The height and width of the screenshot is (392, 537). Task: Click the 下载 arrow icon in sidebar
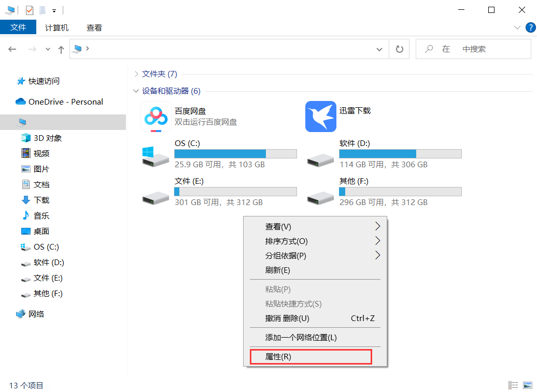(26, 200)
